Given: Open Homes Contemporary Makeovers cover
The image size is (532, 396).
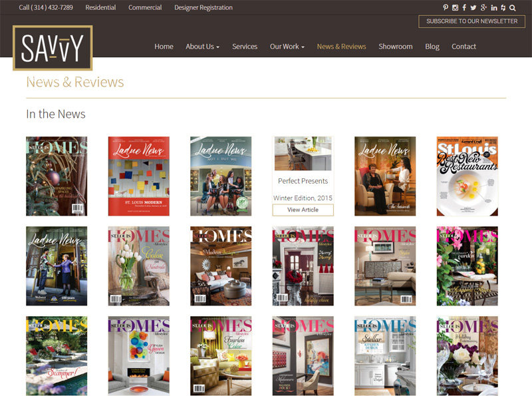Looking at the screenshot, I should tap(303, 356).
